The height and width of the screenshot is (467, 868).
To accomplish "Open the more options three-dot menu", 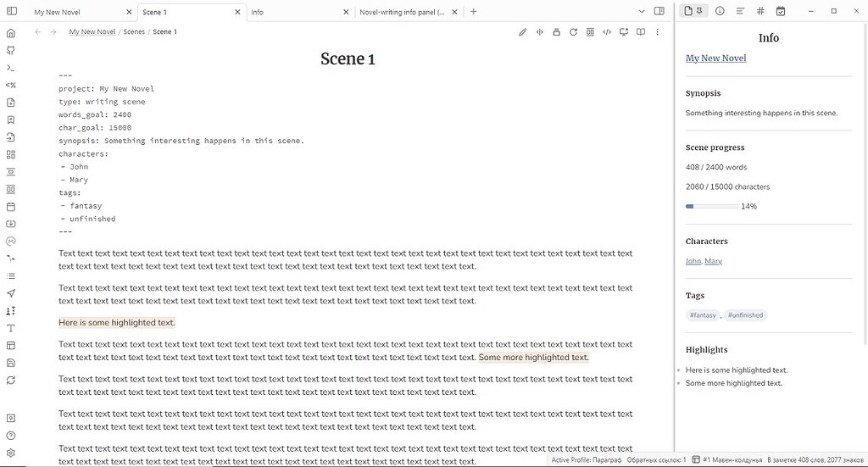I will [657, 32].
